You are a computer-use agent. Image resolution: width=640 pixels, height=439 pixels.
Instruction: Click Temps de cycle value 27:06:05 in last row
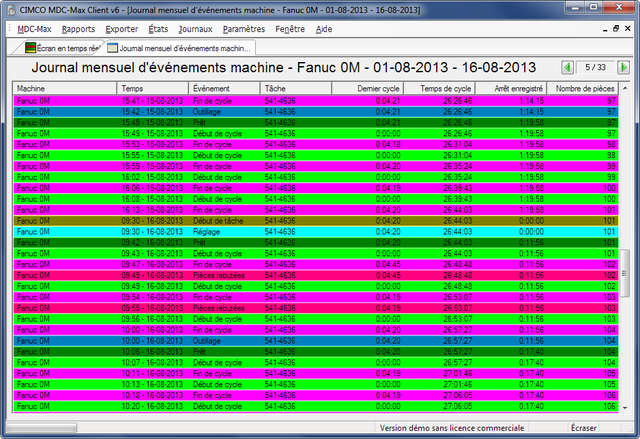(x=458, y=406)
